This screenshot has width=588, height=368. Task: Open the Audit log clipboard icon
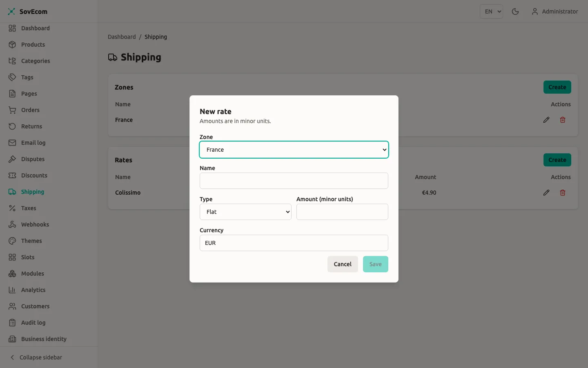[x=12, y=323]
